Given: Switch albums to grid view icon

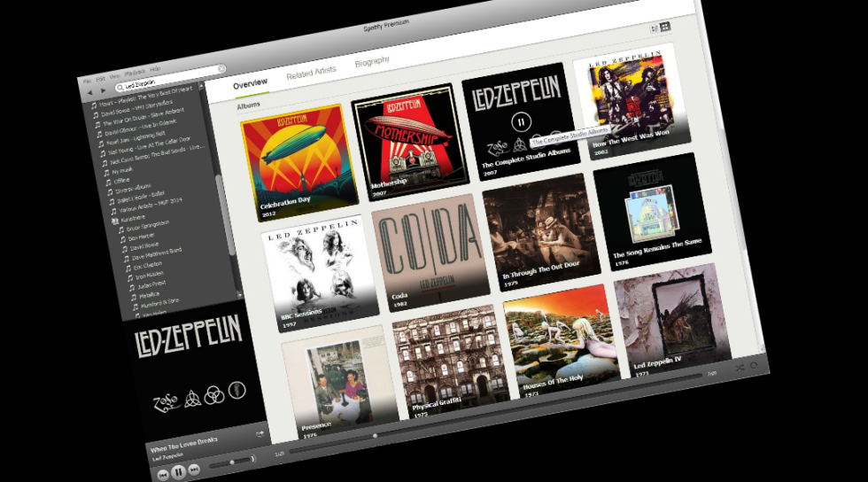Looking at the screenshot, I should (x=665, y=26).
